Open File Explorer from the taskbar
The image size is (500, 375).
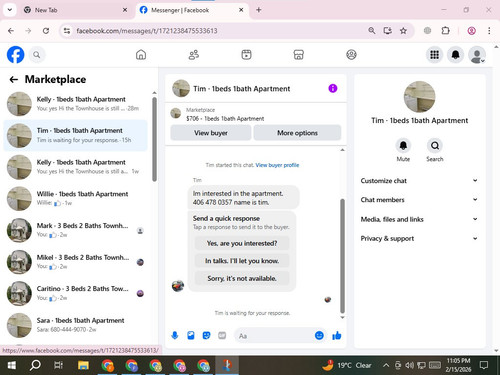pyautogui.click(x=83, y=365)
